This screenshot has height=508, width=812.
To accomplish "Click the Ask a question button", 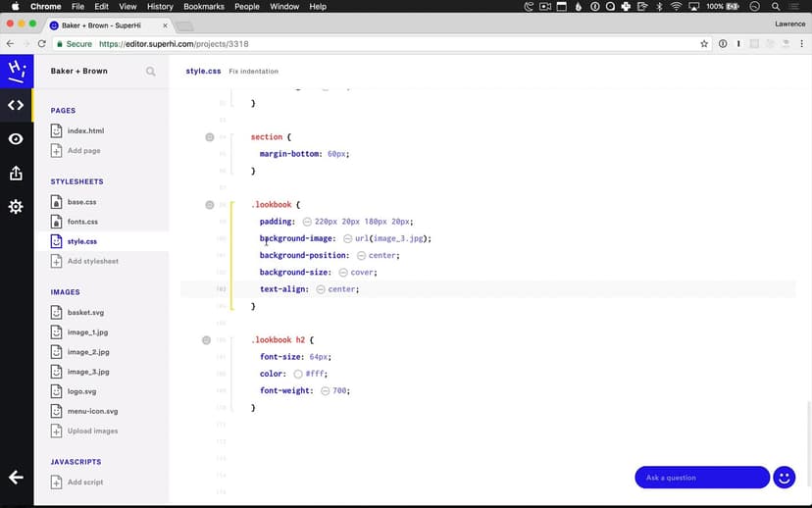I will click(701, 478).
